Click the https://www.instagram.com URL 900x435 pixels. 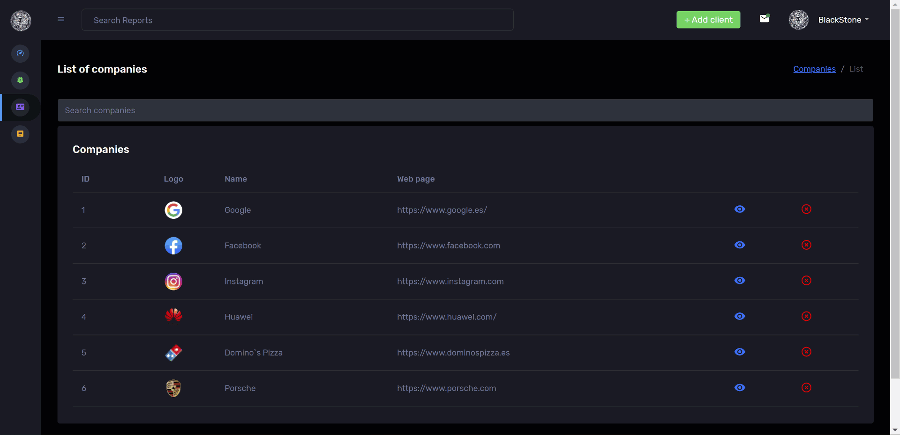pos(451,281)
